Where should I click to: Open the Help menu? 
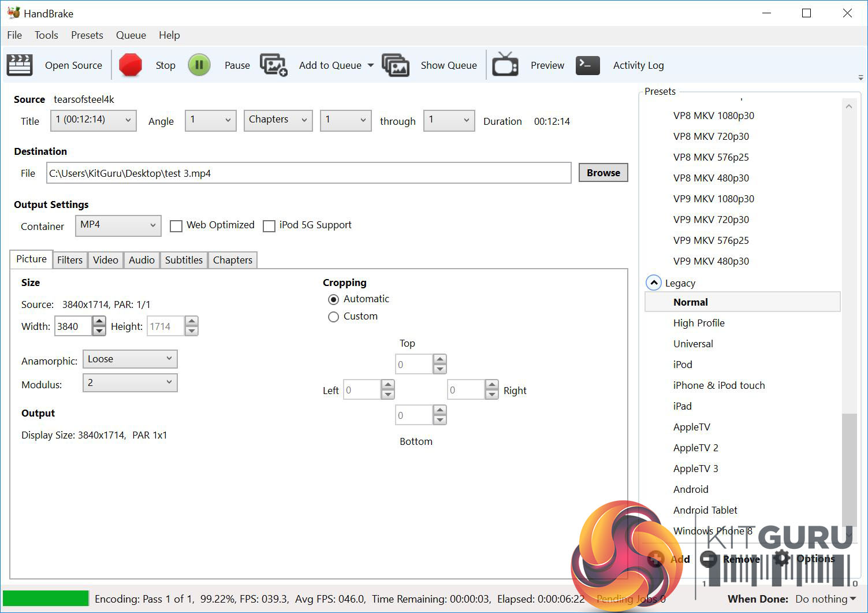point(169,35)
